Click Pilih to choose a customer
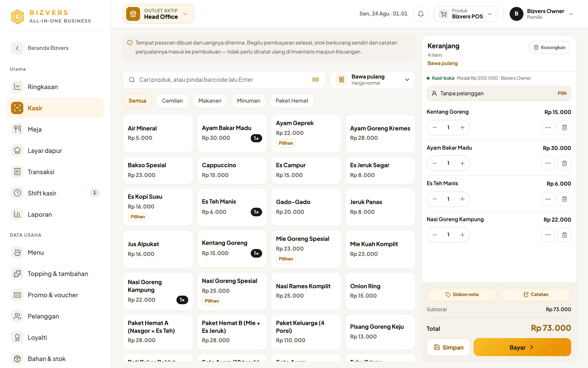588x368 pixels. [562, 93]
